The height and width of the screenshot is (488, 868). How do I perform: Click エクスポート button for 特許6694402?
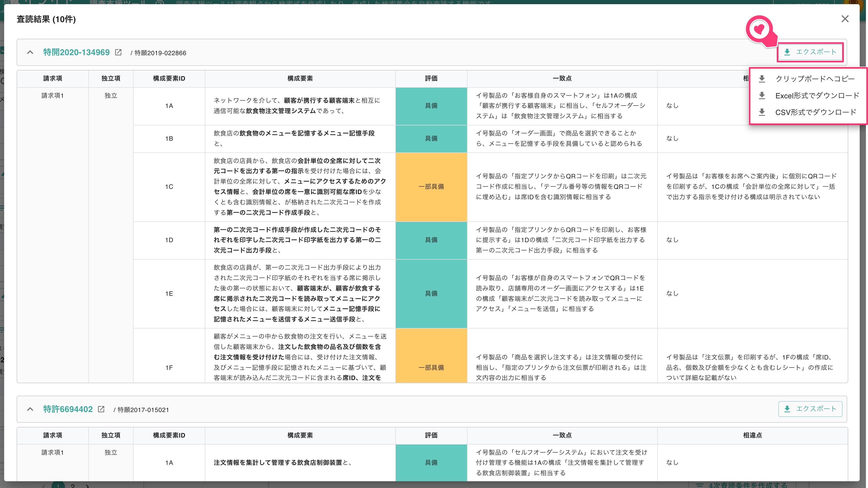[x=810, y=409]
